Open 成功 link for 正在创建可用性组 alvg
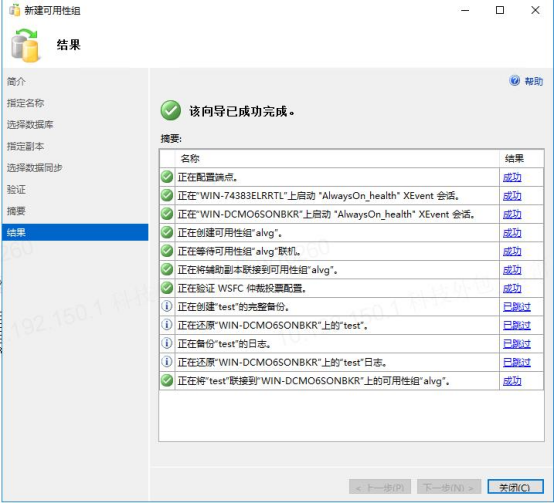Image resolution: width=554 pixels, height=504 pixels. 512,233
